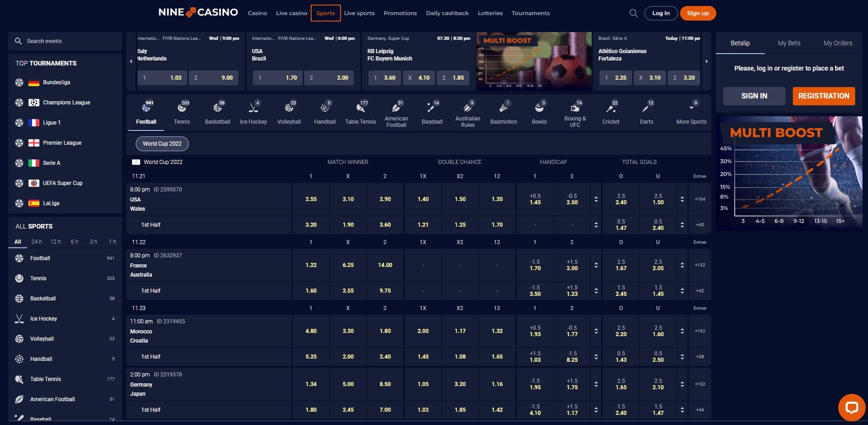868x425 pixels.
Task: Open the search magnifier in header
Action: pyautogui.click(x=633, y=13)
